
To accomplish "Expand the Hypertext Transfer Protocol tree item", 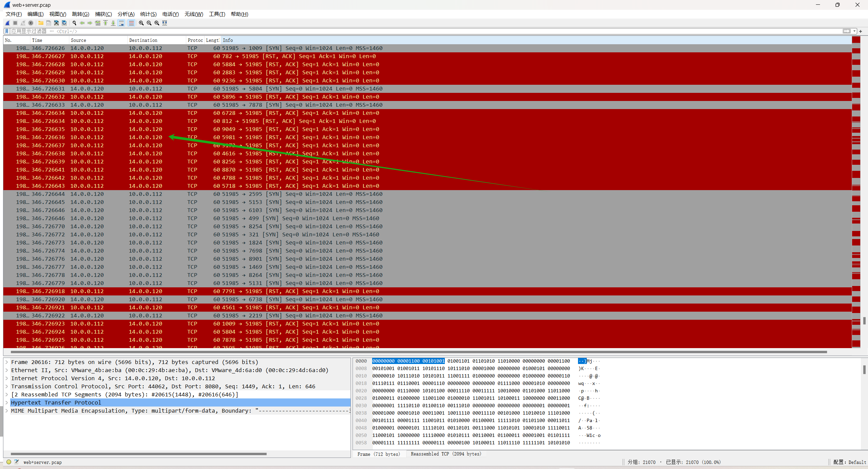I will pyautogui.click(x=6, y=402).
